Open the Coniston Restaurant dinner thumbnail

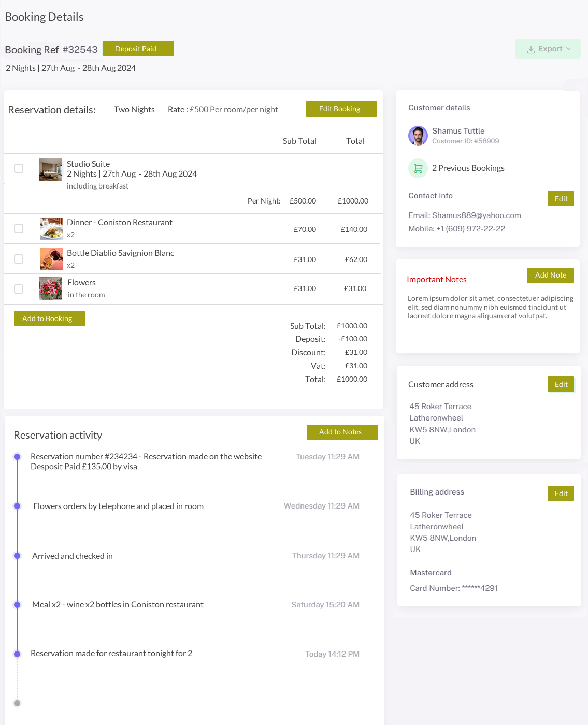(51, 228)
